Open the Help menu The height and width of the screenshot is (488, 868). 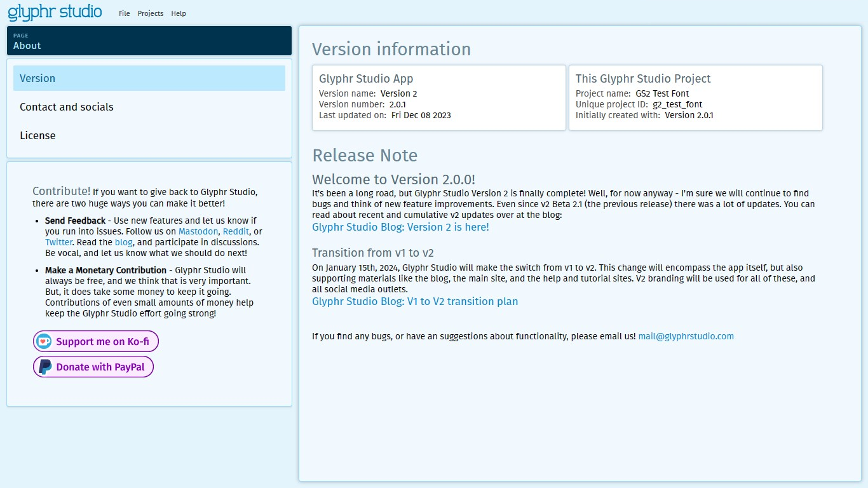pyautogui.click(x=179, y=13)
